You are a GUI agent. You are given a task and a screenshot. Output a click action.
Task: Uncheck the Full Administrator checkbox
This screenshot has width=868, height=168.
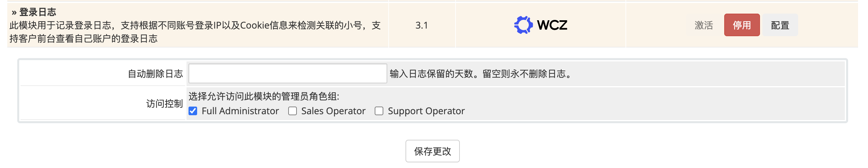coord(193,111)
